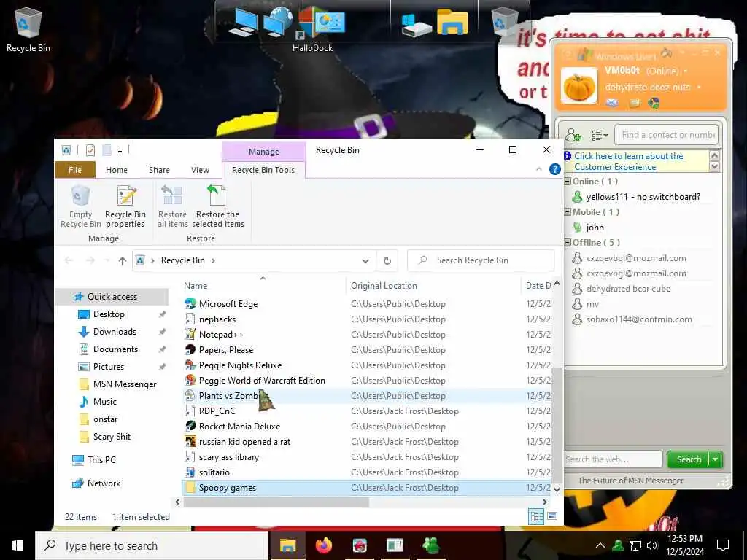
Task: Collapse the Mobile contacts group
Action: [x=568, y=212]
